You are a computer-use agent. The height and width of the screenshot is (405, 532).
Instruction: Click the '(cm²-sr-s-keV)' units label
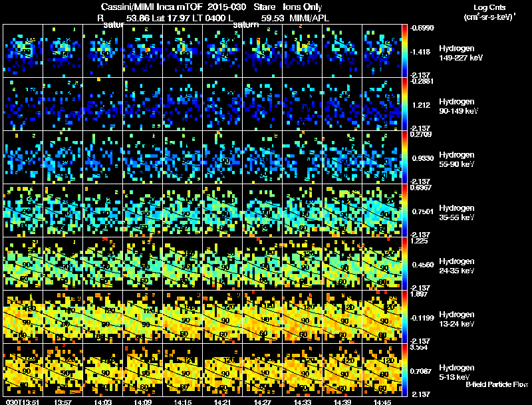[x=489, y=17]
